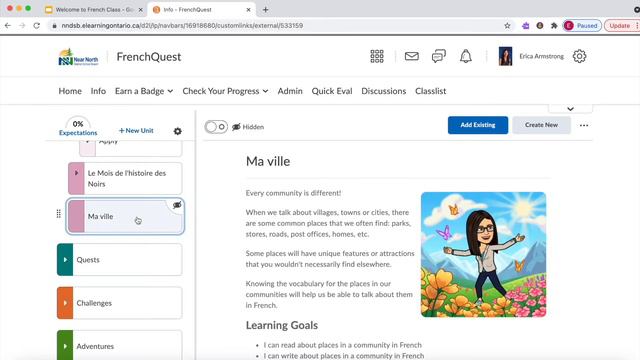
Task: Open the update alerts bell icon
Action: (466, 56)
